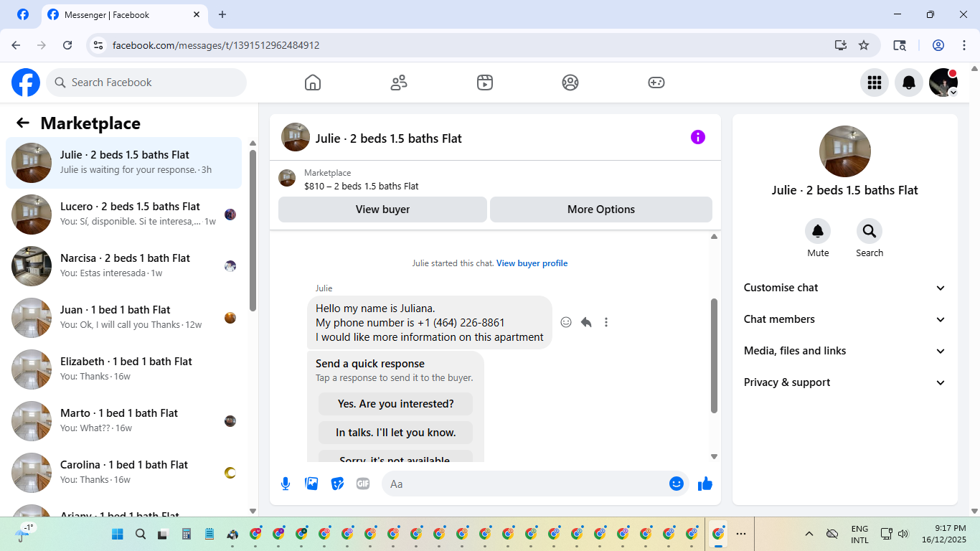Show hidden icons in the system tray
The image size is (980, 551).
pos(809,534)
